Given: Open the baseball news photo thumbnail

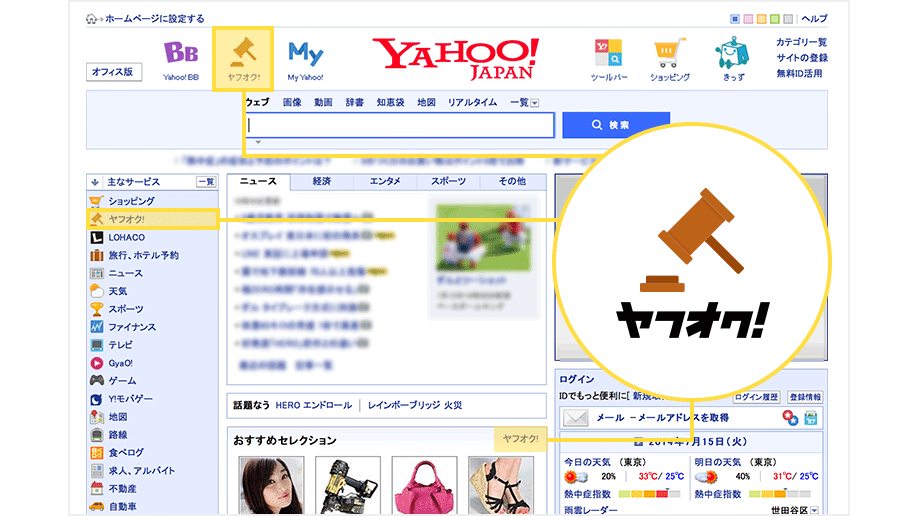Looking at the screenshot, I should point(483,237).
